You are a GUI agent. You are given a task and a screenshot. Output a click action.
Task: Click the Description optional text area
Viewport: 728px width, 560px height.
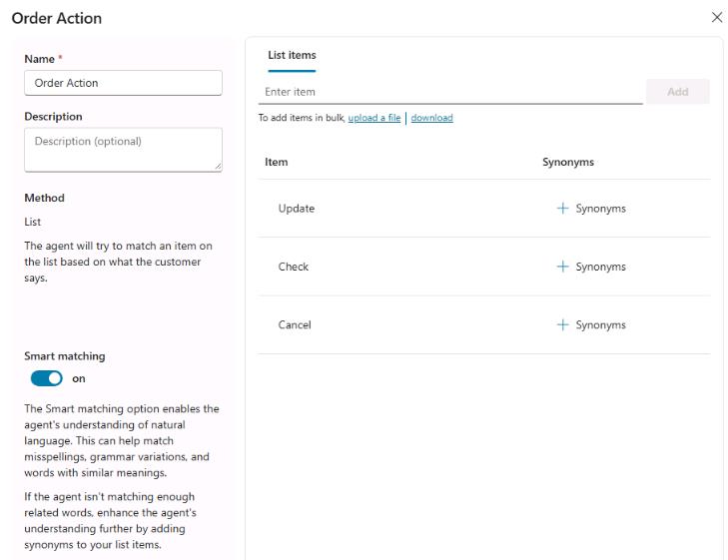[123, 149]
